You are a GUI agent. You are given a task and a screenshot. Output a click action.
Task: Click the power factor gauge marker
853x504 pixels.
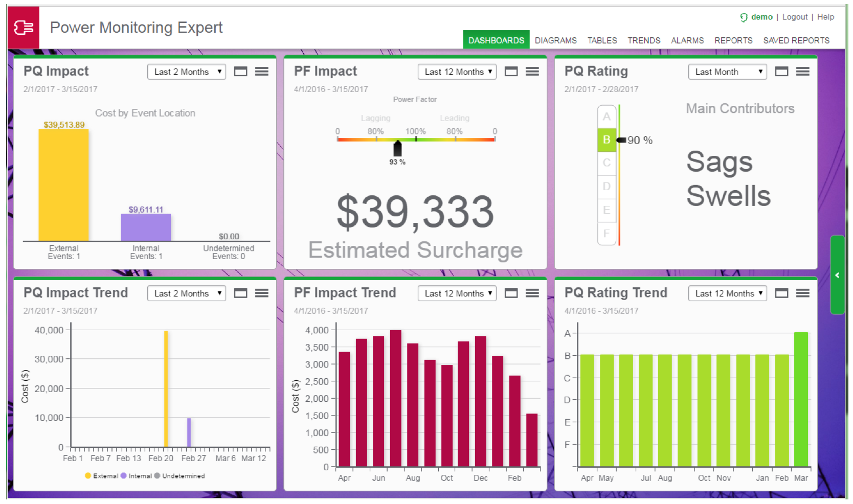point(397,149)
